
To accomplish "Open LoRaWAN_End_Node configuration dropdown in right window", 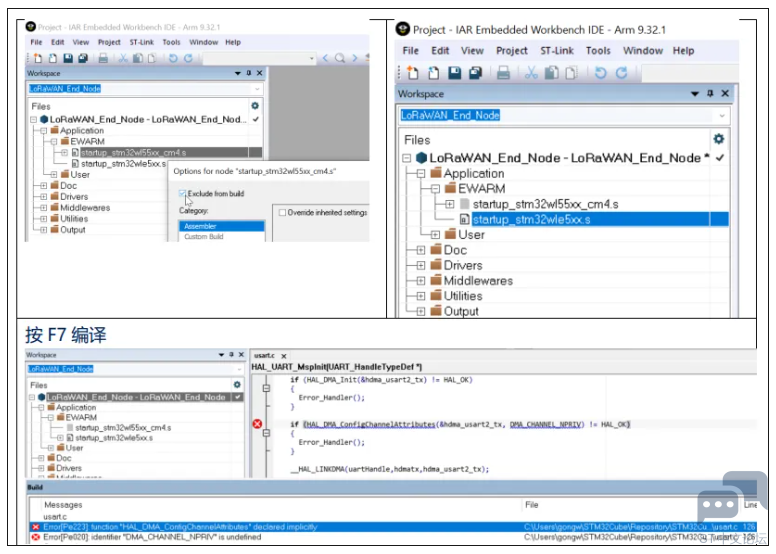I will 722,115.
